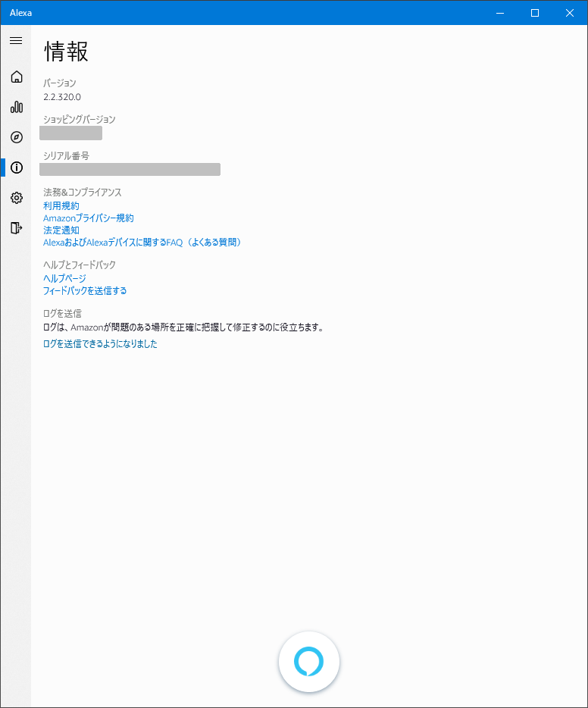Maximize the Alexa window
Screen dimensions: 588x708
(535, 13)
